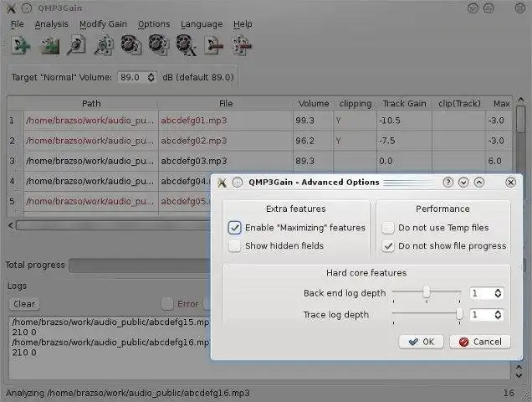The height and width of the screenshot is (402, 532).
Task: Sort by the clipping column header
Action: tap(356, 103)
